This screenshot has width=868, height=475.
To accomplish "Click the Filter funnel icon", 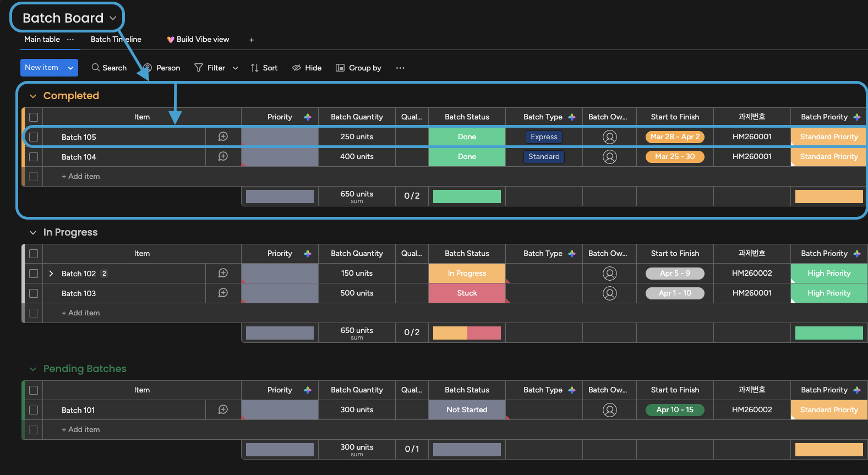I will [199, 68].
